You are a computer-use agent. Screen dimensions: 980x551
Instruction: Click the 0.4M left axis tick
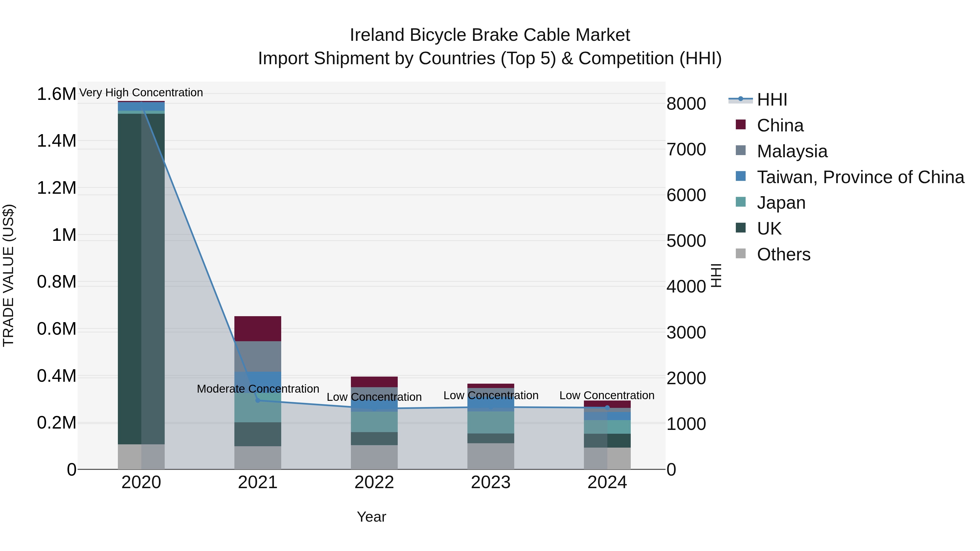[x=57, y=376]
